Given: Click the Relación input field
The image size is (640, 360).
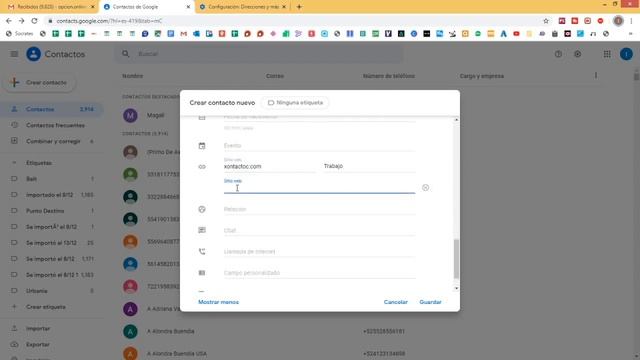Looking at the screenshot, I should coord(319,209).
